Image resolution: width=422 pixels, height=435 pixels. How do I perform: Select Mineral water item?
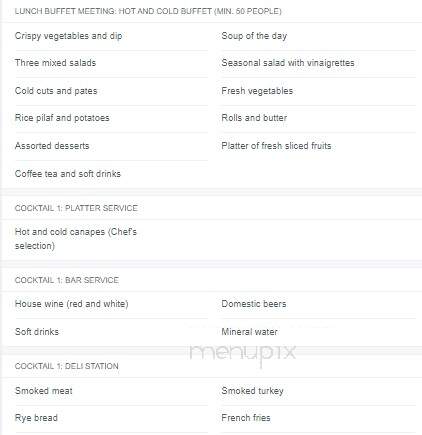pyautogui.click(x=249, y=332)
